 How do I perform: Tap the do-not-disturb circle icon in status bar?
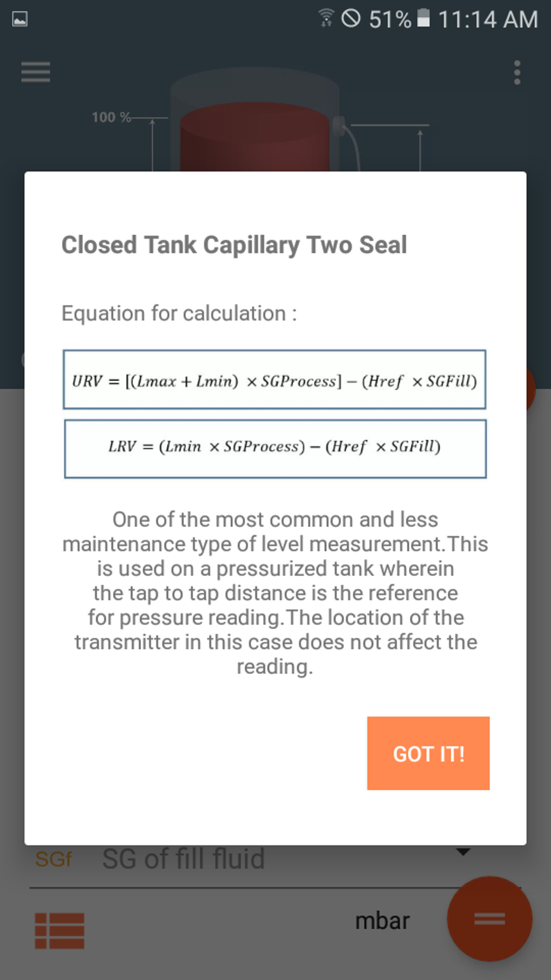click(351, 18)
